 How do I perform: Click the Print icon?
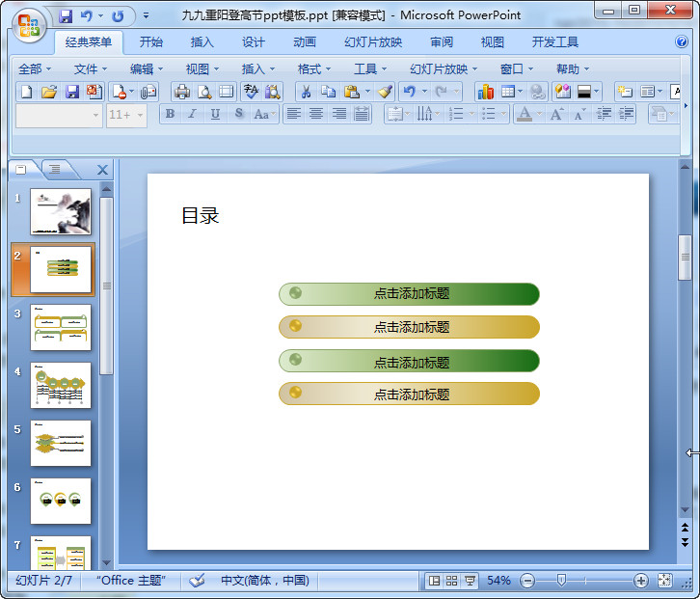pyautogui.click(x=182, y=92)
